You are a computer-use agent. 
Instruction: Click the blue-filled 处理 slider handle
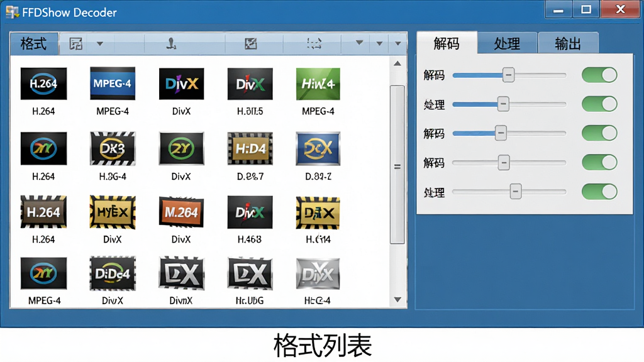[503, 104]
